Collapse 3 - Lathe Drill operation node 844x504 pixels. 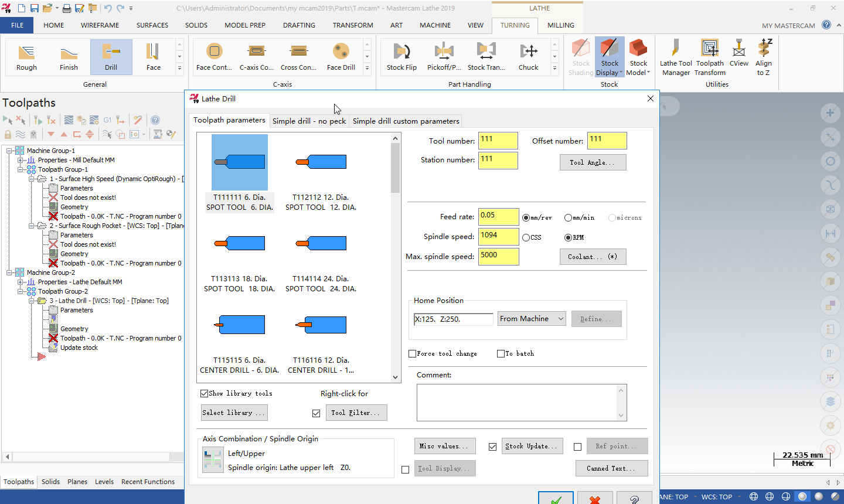(x=32, y=301)
